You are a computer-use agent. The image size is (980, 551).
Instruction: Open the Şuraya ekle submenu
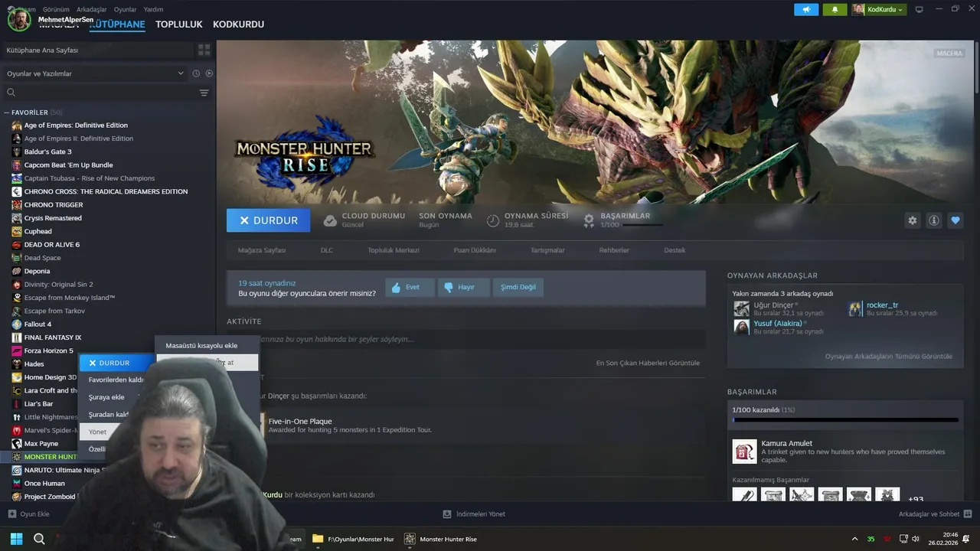pyautogui.click(x=106, y=397)
